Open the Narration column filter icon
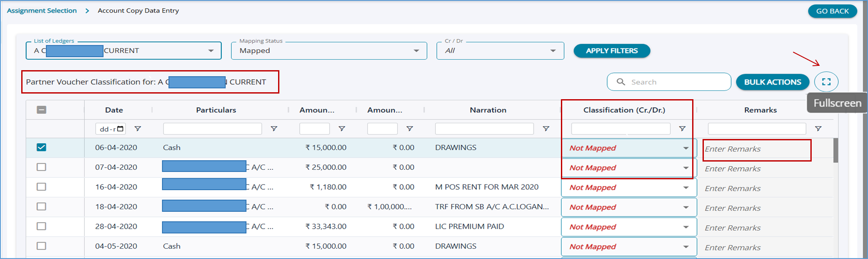Image resolution: width=868 pixels, height=259 pixels. tap(546, 129)
